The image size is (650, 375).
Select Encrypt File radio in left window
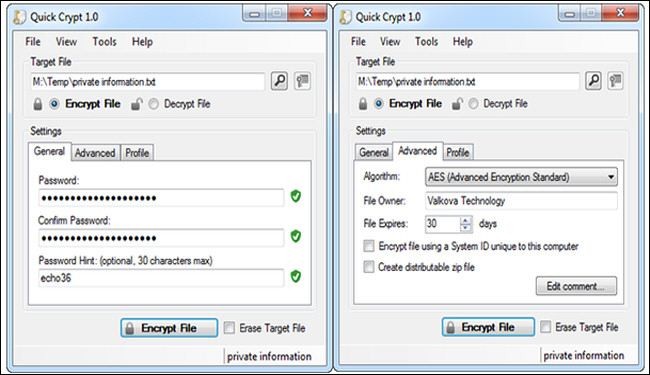(x=54, y=104)
